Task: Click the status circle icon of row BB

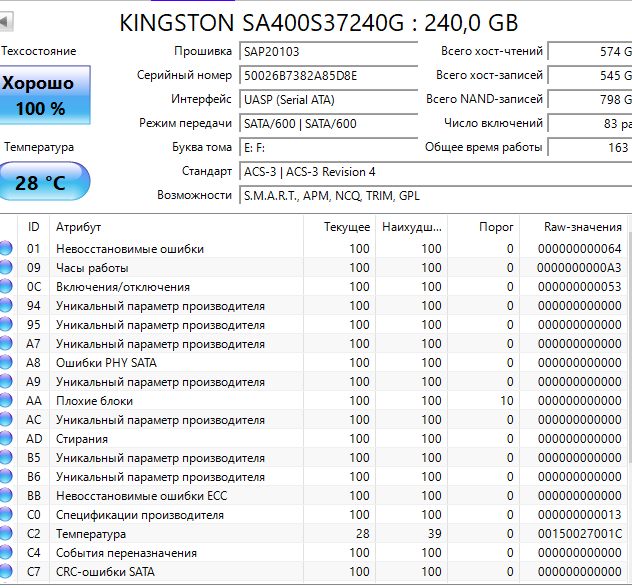Action: pyautogui.click(x=6, y=495)
